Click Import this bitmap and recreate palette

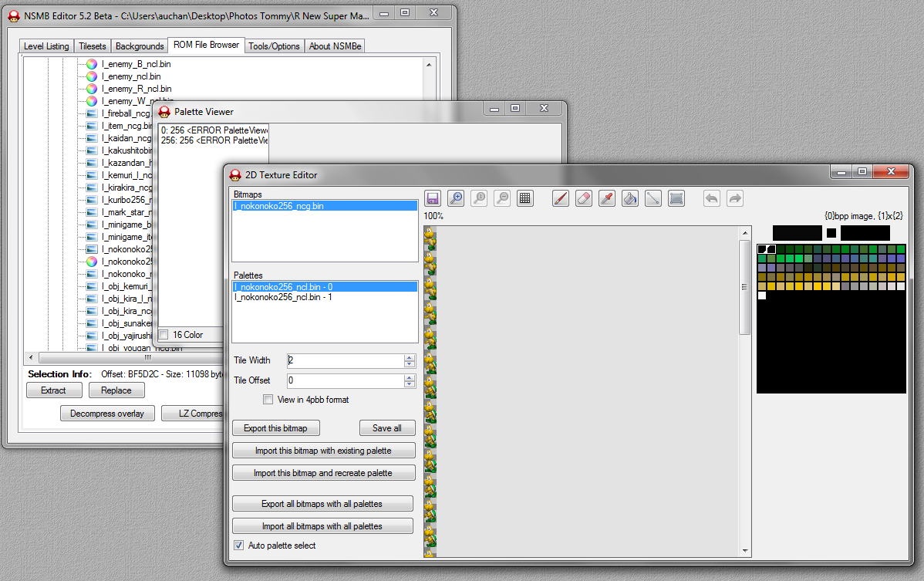(x=323, y=473)
